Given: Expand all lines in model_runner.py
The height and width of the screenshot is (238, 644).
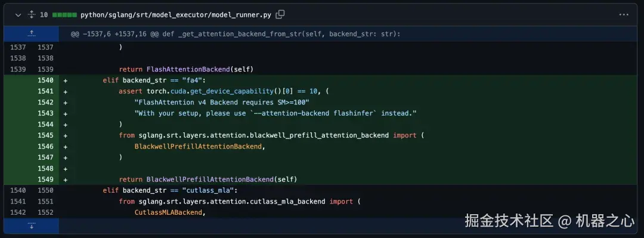Looking at the screenshot, I should [x=31, y=15].
